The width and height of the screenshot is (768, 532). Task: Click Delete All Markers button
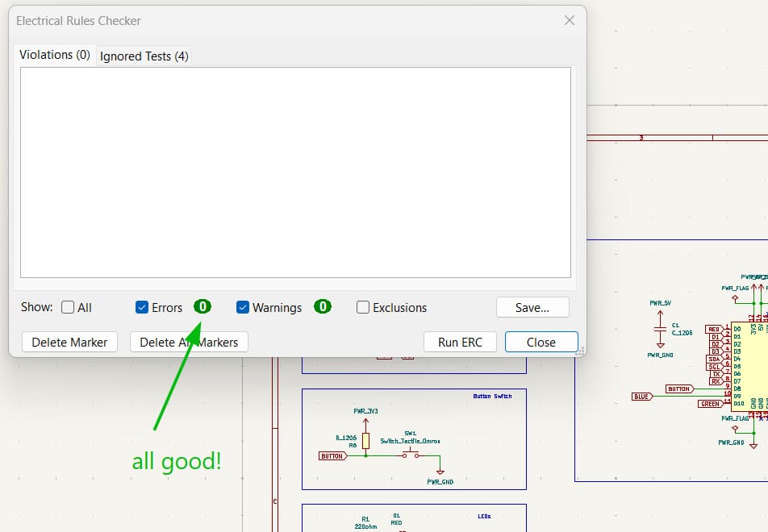click(189, 342)
